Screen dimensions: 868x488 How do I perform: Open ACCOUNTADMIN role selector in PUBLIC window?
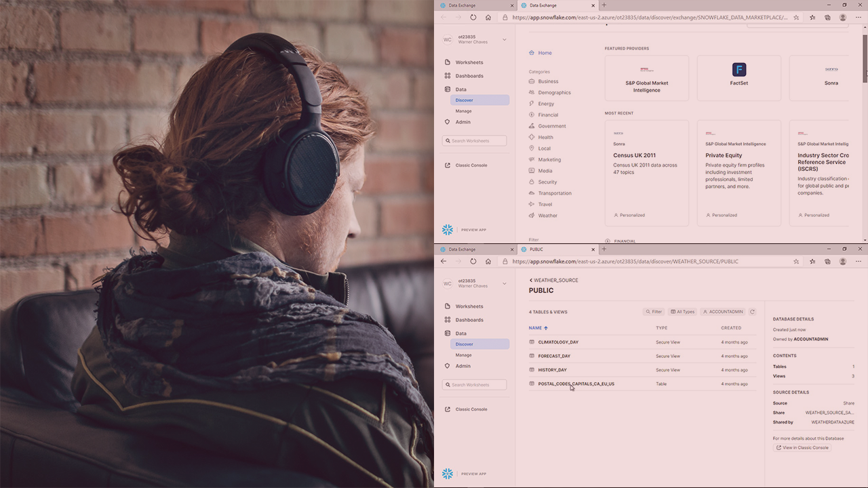tap(723, 312)
